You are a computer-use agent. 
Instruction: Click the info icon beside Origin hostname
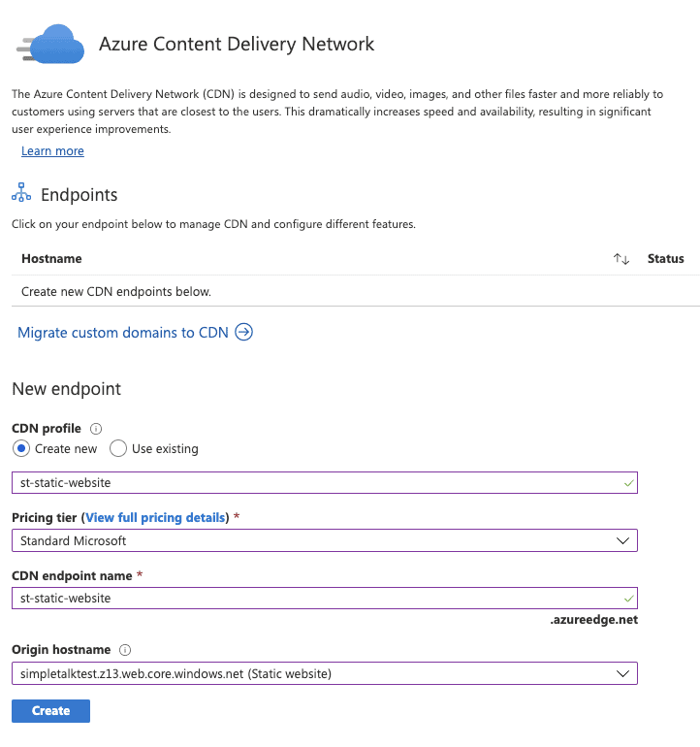[125, 650]
